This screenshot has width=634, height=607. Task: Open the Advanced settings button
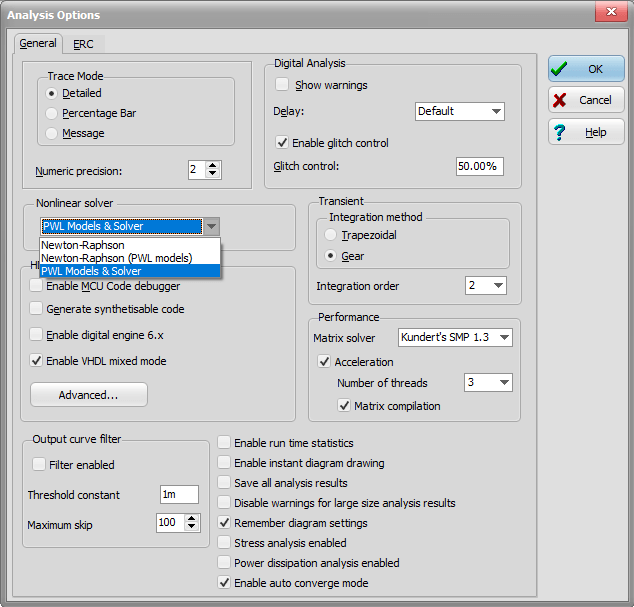pyautogui.click(x=89, y=395)
